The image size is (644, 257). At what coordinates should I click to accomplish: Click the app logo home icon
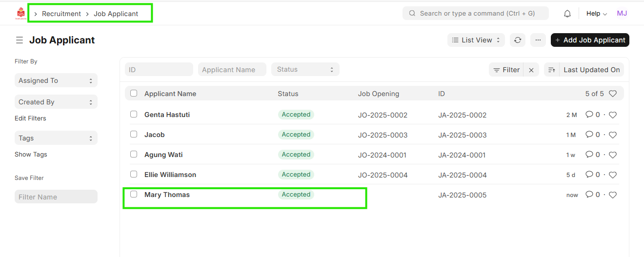20,14
